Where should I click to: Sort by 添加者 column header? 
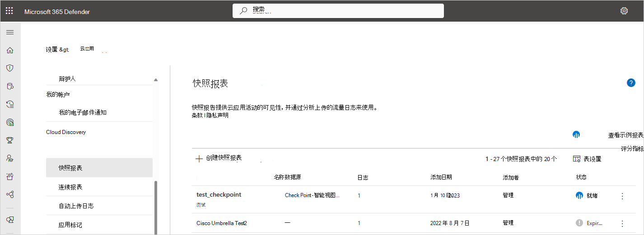(511, 177)
